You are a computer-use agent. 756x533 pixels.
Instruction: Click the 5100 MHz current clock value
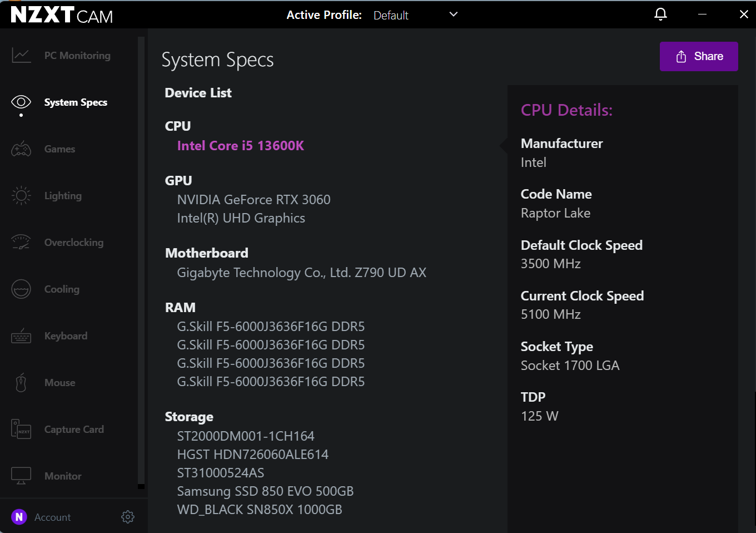[551, 314]
